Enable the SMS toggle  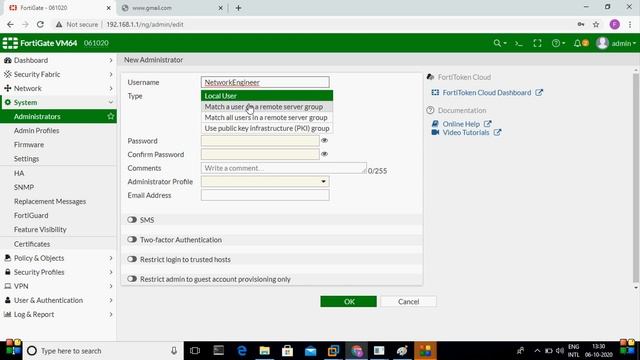point(132,220)
